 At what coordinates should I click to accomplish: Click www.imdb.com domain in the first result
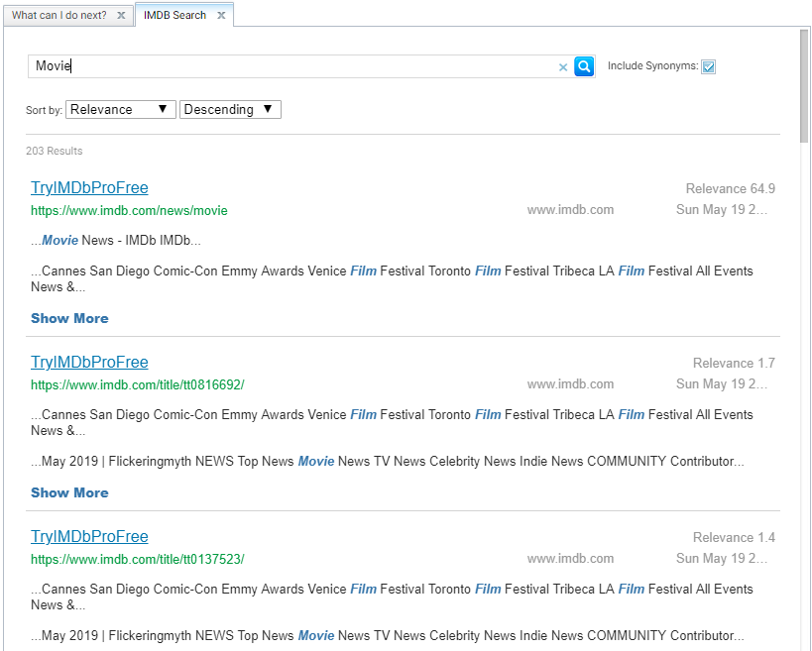[x=570, y=210]
